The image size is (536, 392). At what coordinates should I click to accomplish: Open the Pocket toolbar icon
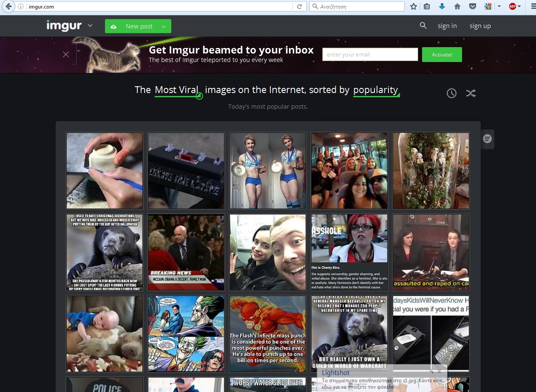point(472,6)
